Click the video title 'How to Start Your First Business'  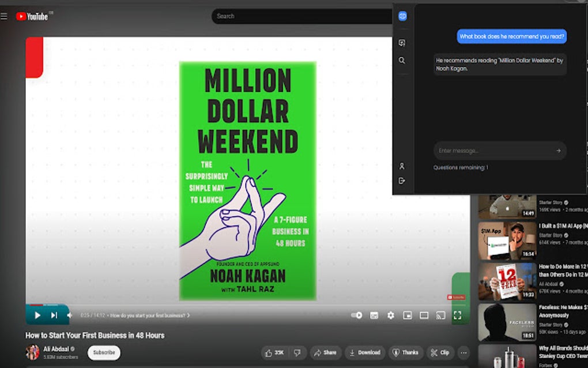tap(95, 335)
